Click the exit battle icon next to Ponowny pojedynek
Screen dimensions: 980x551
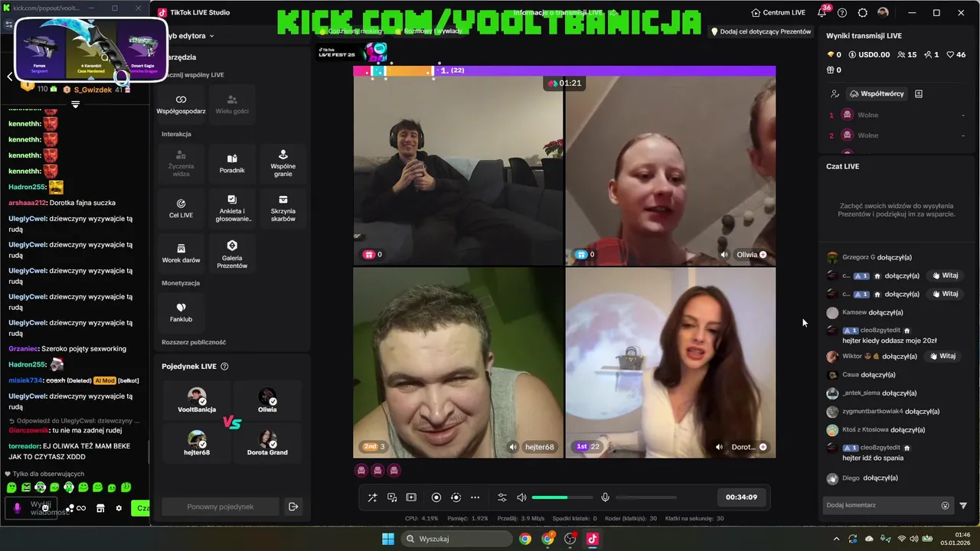click(x=292, y=507)
